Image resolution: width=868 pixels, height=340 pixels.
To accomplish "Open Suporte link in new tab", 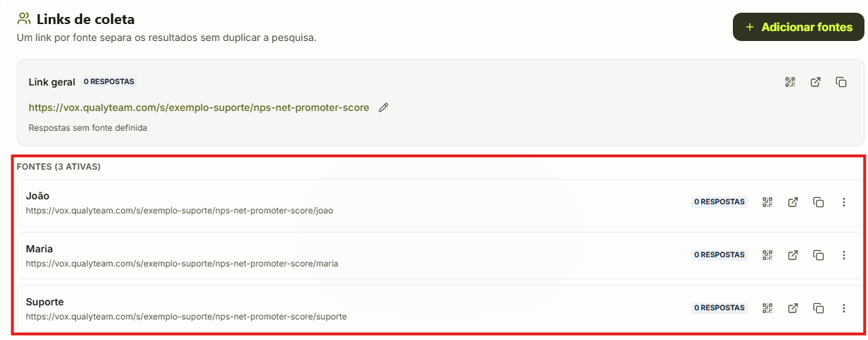I will 793,308.
